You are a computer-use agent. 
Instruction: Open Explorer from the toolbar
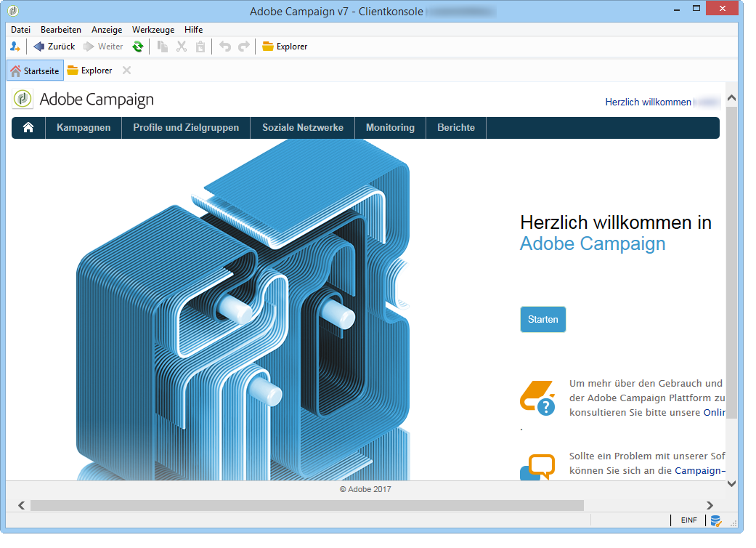pos(285,47)
